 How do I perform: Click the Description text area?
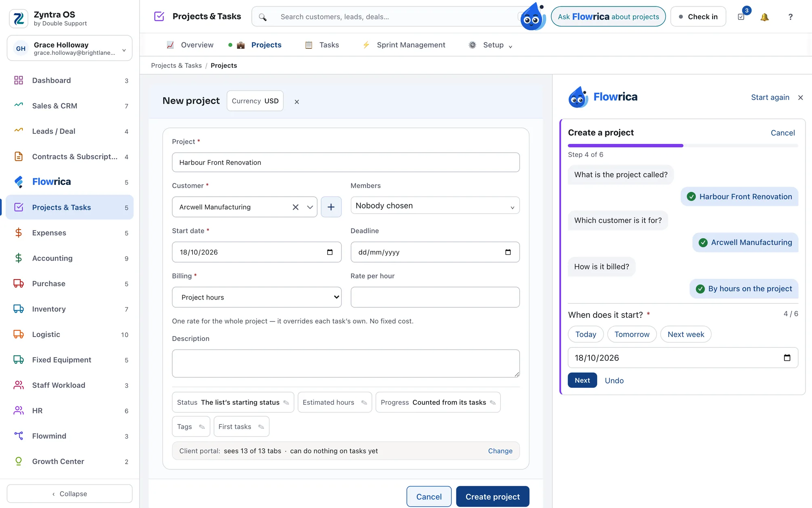click(x=346, y=363)
